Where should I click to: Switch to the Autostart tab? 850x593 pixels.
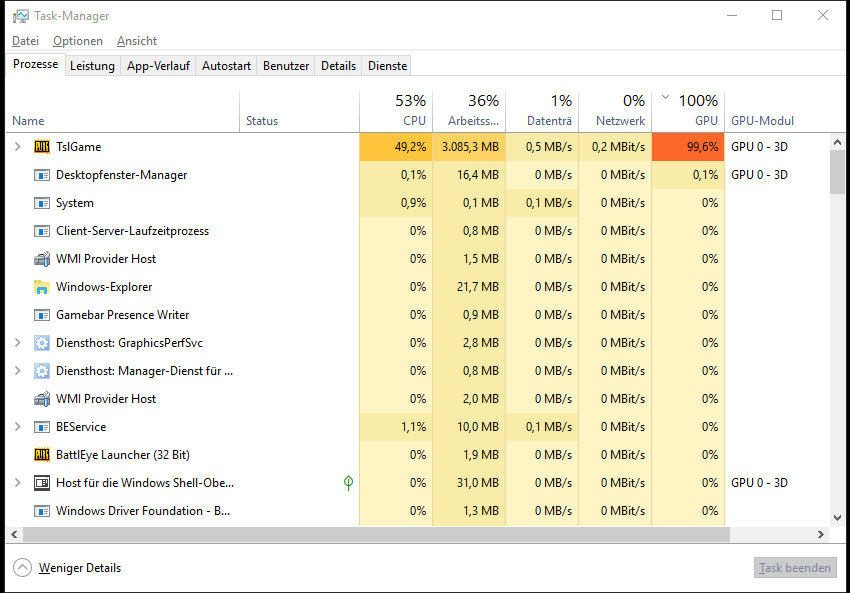click(226, 66)
